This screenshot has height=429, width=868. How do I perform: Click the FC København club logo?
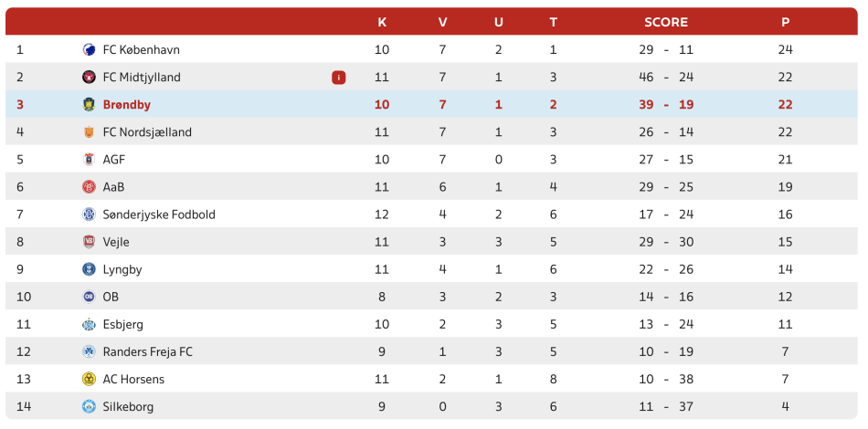90,50
